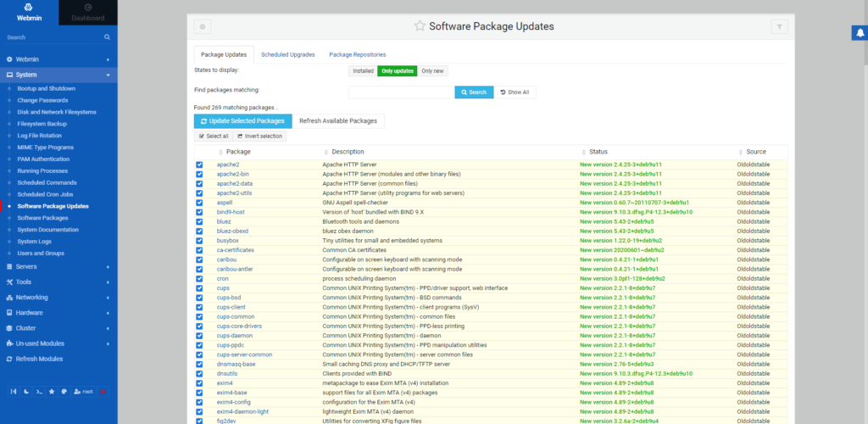Open favorites via the star icon in the sidebar footer
Screen dimensions: 868x424
coord(52,391)
